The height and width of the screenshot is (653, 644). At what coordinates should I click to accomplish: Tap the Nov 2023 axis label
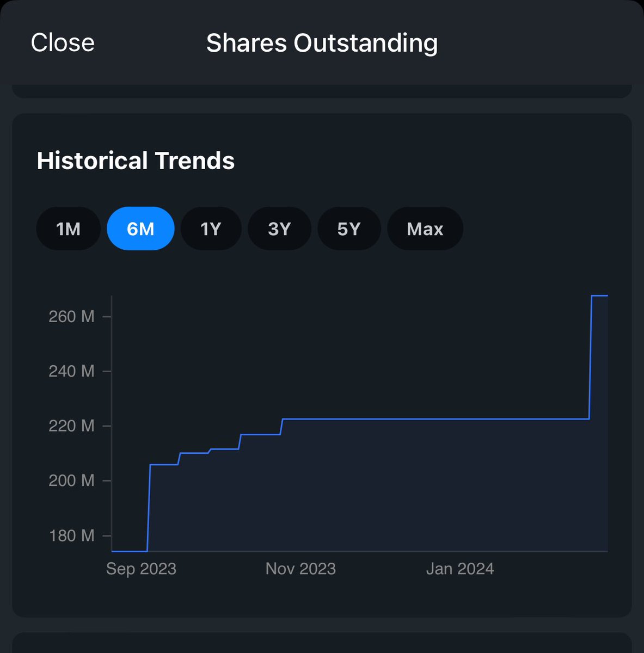300,569
